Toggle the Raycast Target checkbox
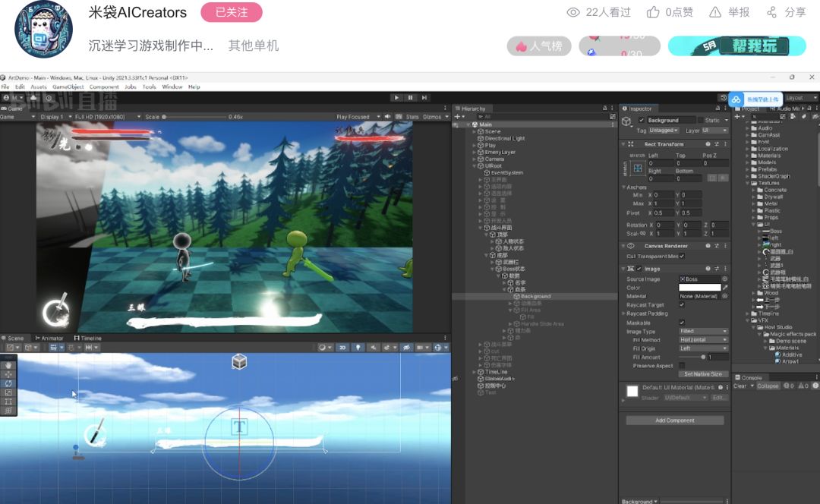Viewport: 820px width, 504px height. 682,304
